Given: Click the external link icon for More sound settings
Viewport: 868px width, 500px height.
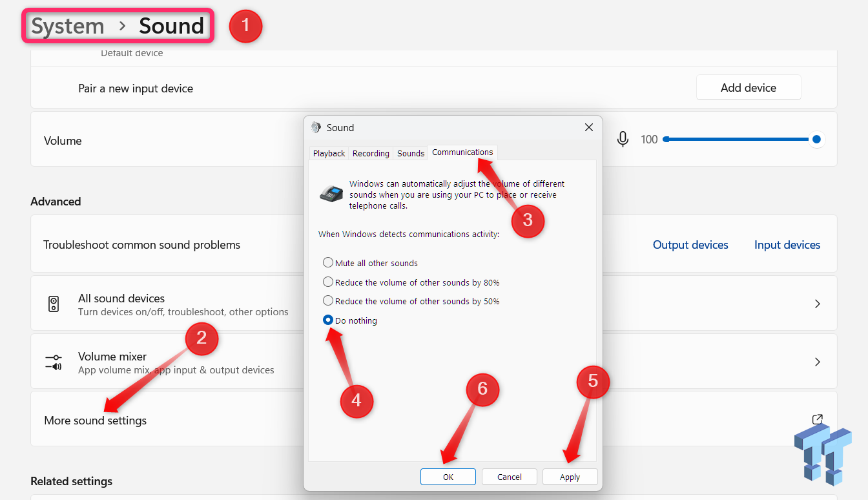Looking at the screenshot, I should tap(817, 419).
